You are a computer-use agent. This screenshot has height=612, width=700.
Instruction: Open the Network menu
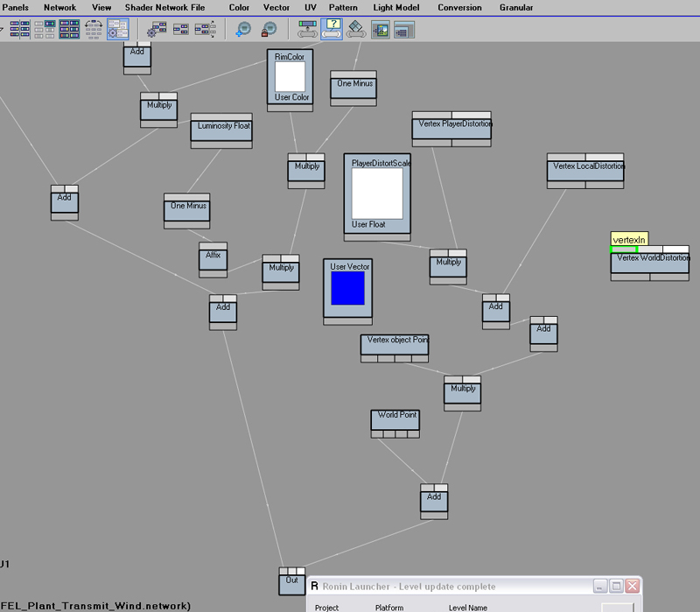[59, 8]
